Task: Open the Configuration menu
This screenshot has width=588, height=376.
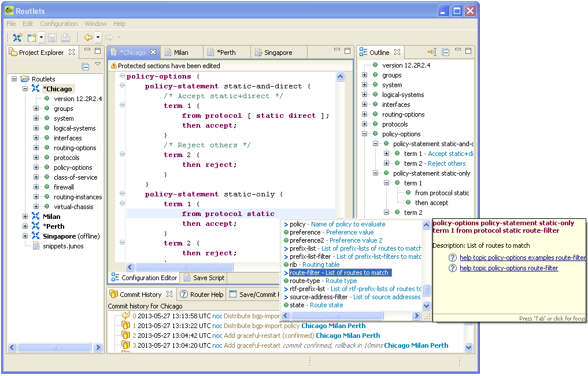Action: tap(59, 24)
